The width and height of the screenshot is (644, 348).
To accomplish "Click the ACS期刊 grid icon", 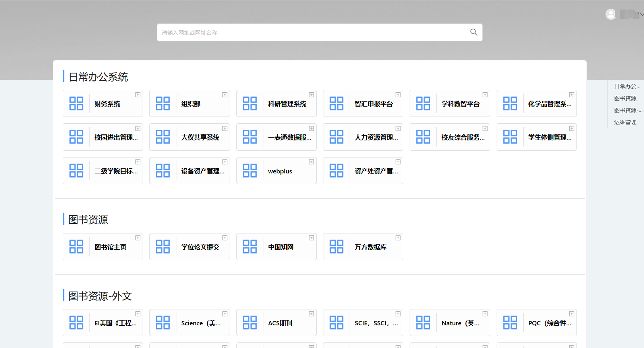I will coord(250,323).
